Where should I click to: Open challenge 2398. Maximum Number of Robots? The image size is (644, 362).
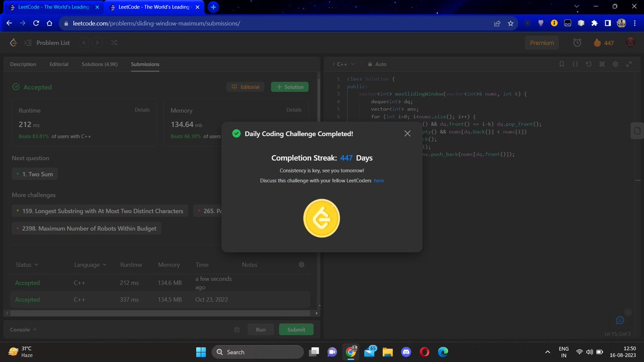[86, 228]
